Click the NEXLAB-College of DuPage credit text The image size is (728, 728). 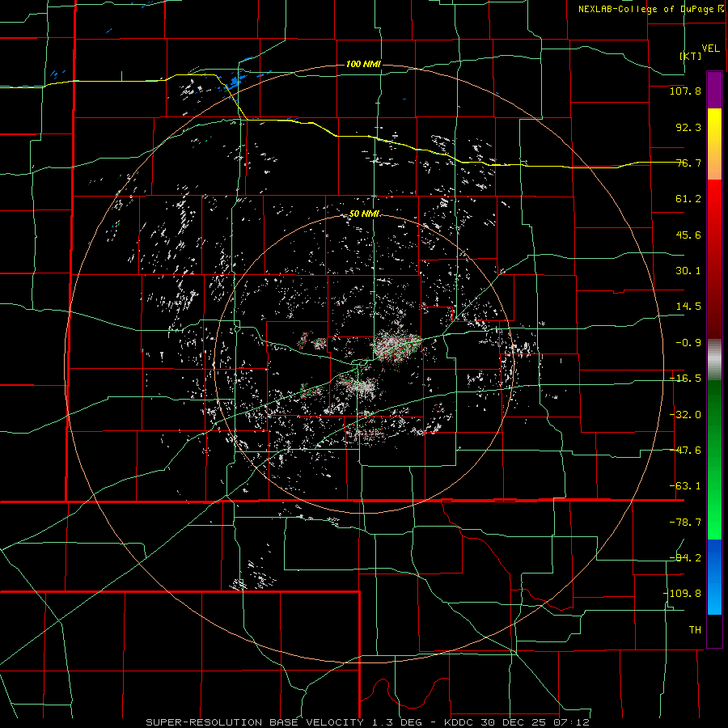pyautogui.click(x=645, y=9)
